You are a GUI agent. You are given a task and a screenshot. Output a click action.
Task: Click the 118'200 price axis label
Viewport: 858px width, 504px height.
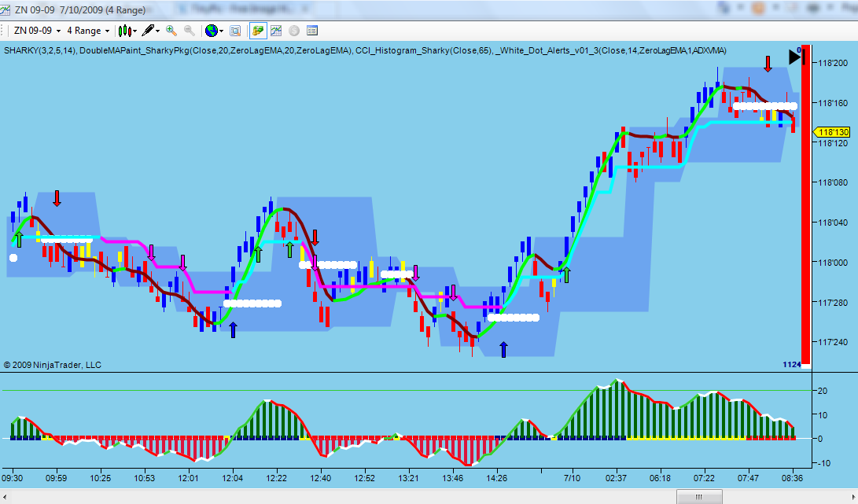point(833,64)
